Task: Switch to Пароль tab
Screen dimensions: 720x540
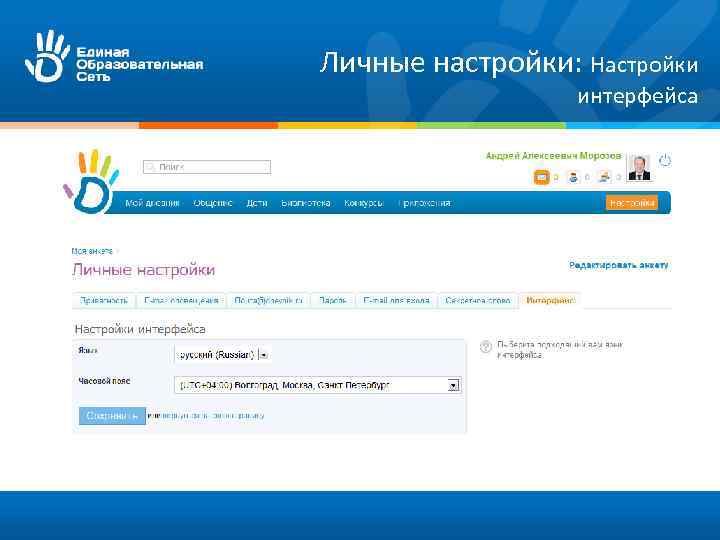Action: pyautogui.click(x=333, y=300)
